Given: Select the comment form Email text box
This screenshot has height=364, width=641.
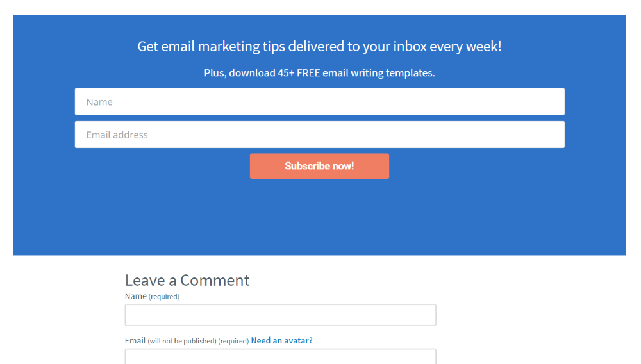Looking at the screenshot, I should pos(280,356).
